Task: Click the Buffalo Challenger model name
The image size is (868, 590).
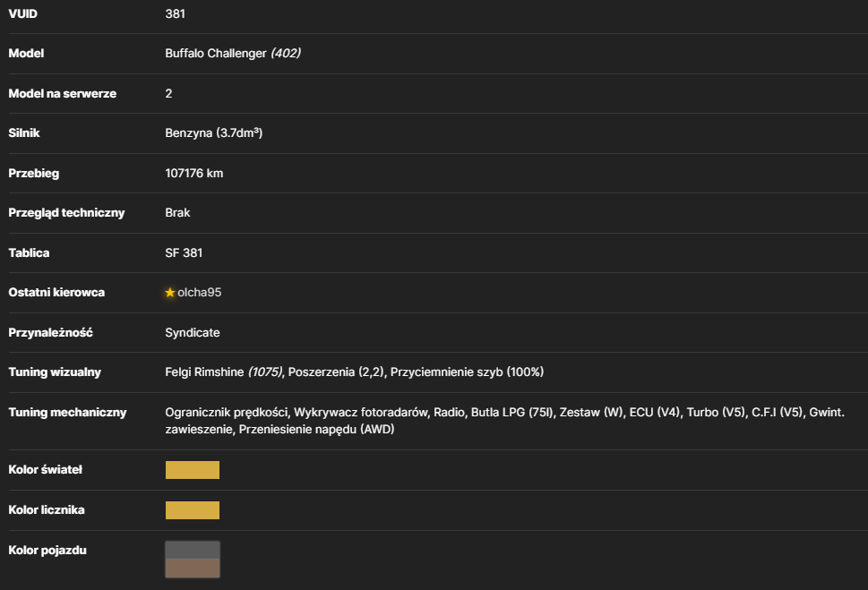Action: click(216, 53)
